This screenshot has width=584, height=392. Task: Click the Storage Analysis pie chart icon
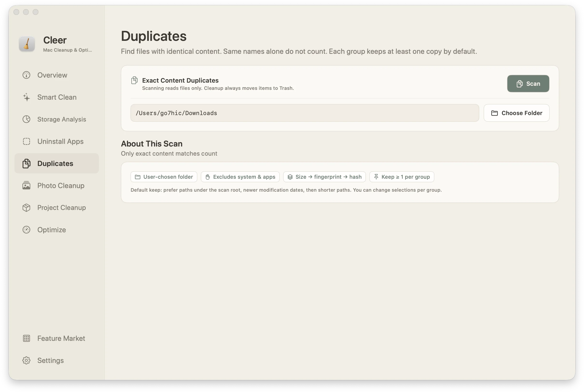tap(26, 119)
